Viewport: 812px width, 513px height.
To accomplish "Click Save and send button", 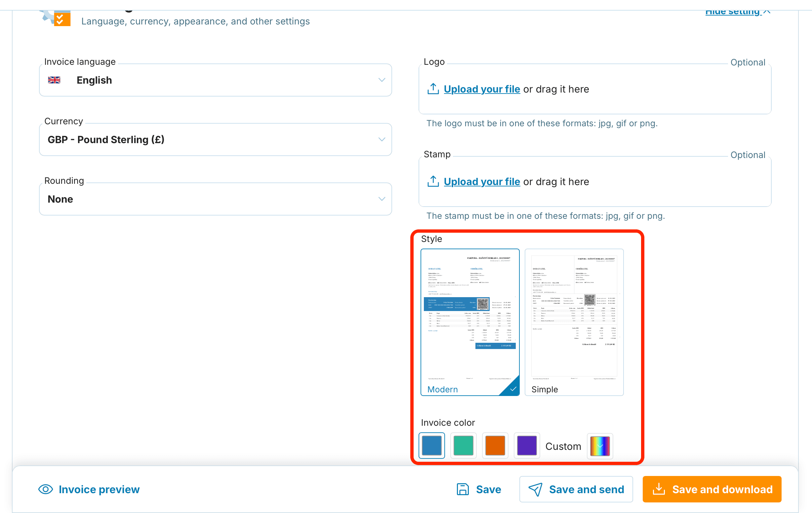I will (x=576, y=490).
